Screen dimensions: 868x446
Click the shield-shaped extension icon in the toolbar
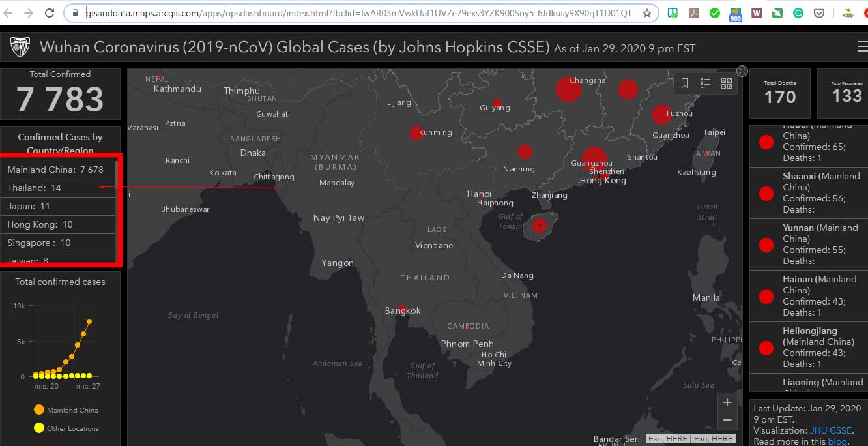(x=819, y=13)
